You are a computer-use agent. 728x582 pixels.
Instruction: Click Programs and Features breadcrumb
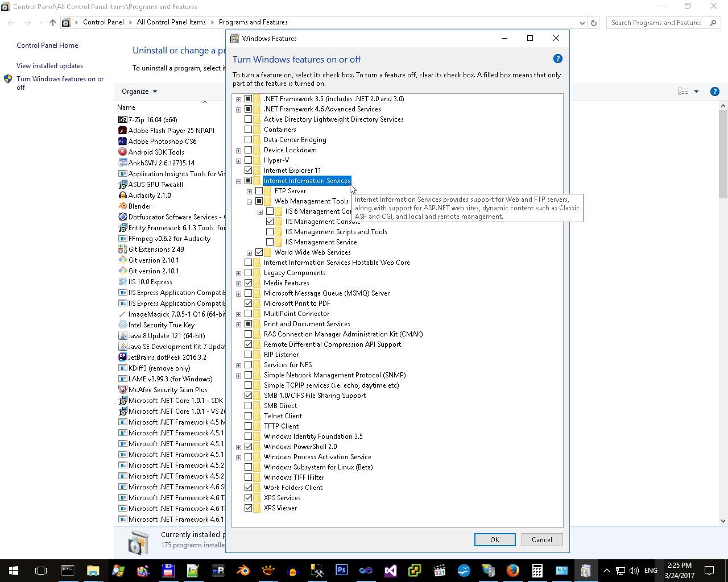[253, 22]
